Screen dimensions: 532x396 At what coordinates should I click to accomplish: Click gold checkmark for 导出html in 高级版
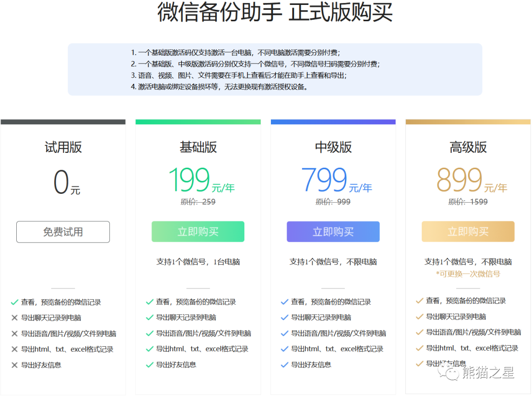point(419,348)
